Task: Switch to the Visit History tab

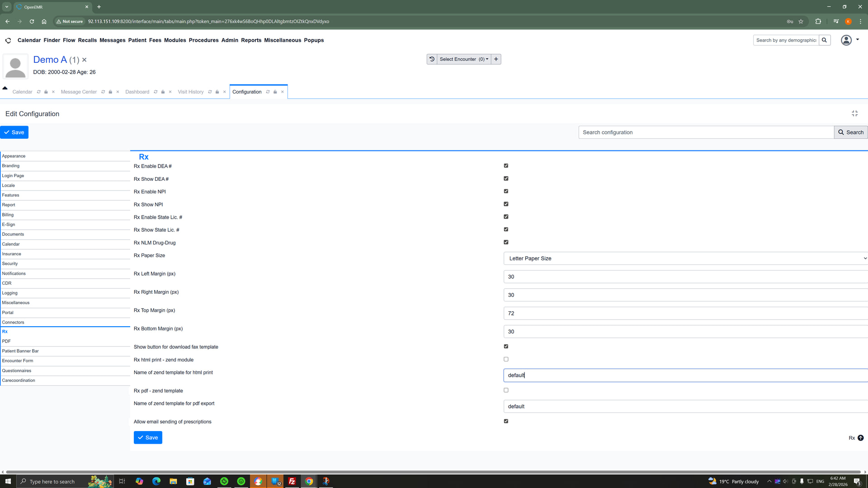Action: coord(190,92)
